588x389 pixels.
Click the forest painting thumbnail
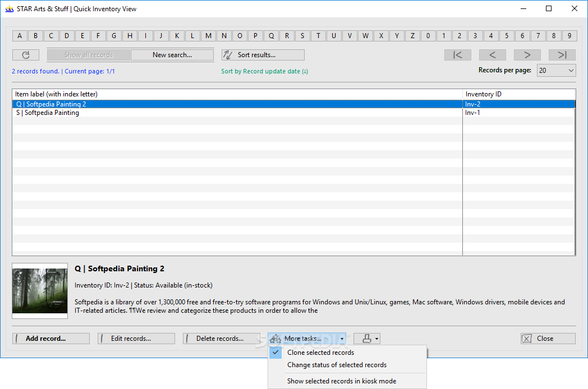(x=40, y=291)
